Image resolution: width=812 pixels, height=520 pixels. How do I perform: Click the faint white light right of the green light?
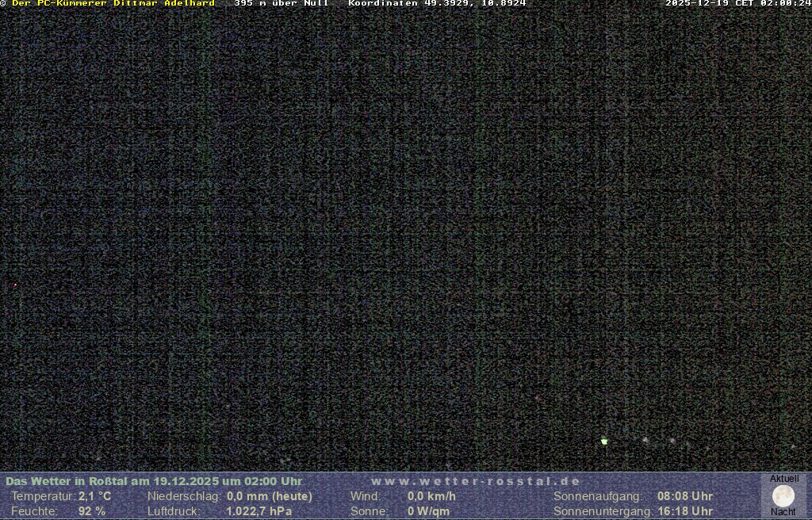coord(645,439)
